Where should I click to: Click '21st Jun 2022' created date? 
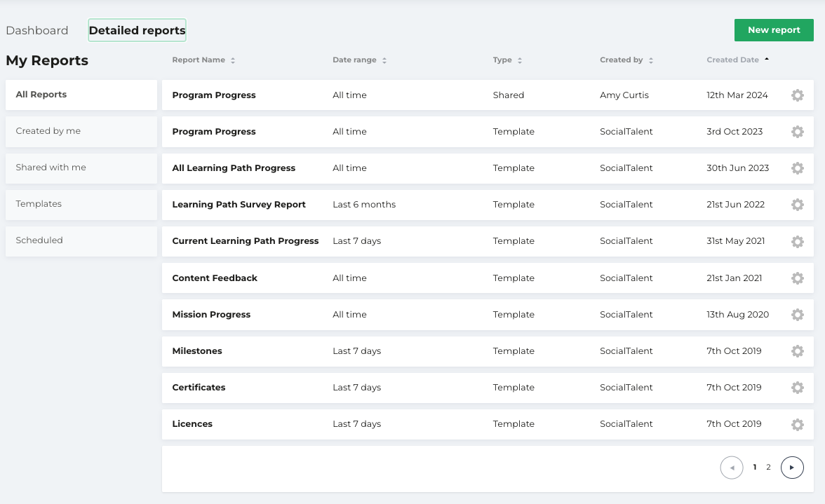tap(735, 205)
